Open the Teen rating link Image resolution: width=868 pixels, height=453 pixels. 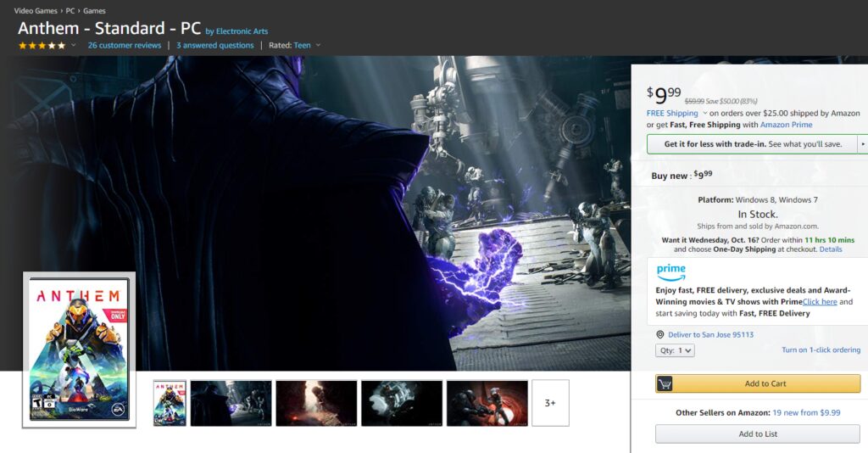point(302,46)
